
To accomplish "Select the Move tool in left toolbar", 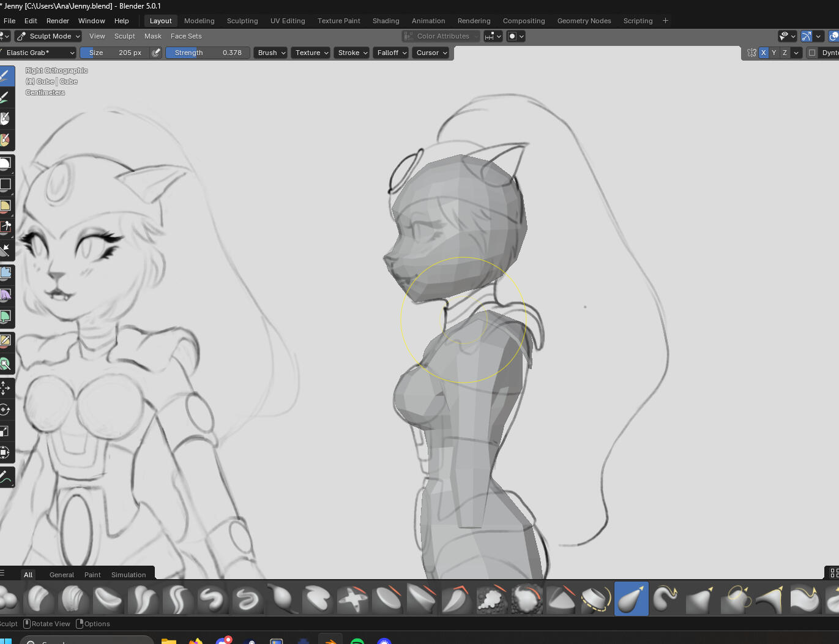I will tap(5, 388).
